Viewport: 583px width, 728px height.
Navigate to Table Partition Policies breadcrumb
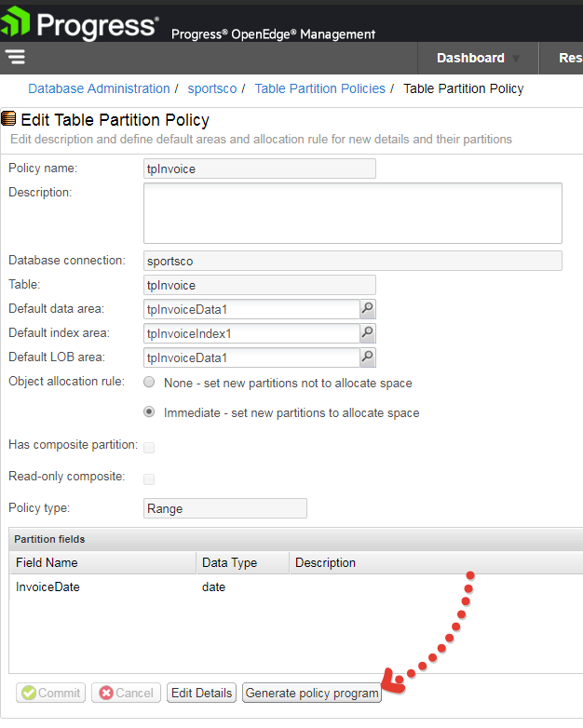click(320, 88)
